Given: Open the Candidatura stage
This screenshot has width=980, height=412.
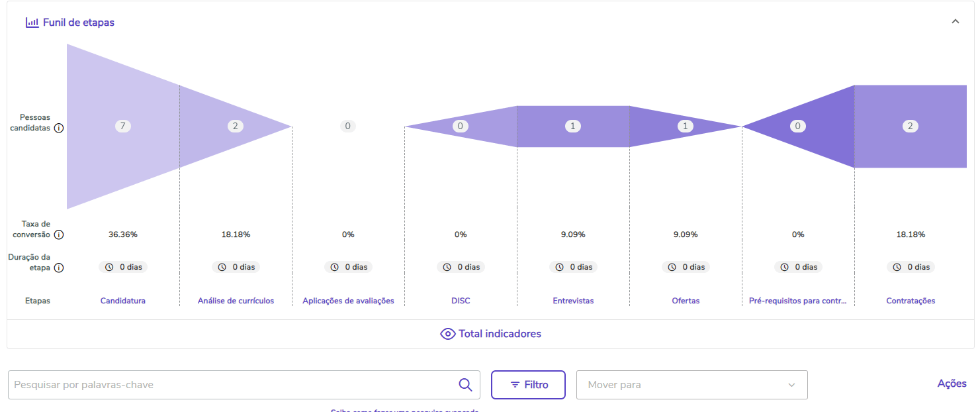Looking at the screenshot, I should tap(123, 301).
